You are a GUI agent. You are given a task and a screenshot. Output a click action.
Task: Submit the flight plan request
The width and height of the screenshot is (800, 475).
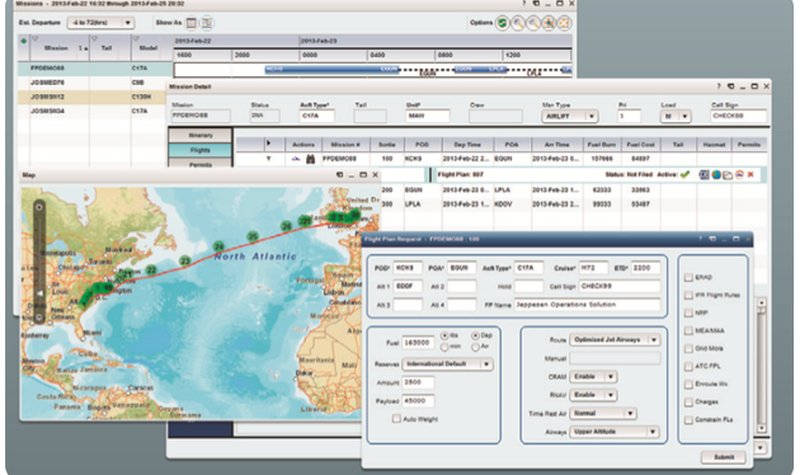click(723, 456)
